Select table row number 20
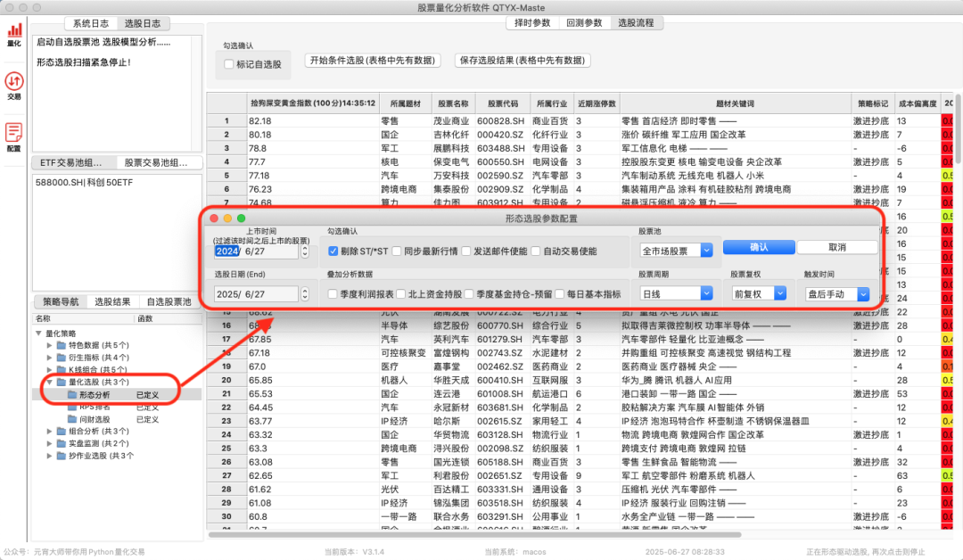 [226, 380]
